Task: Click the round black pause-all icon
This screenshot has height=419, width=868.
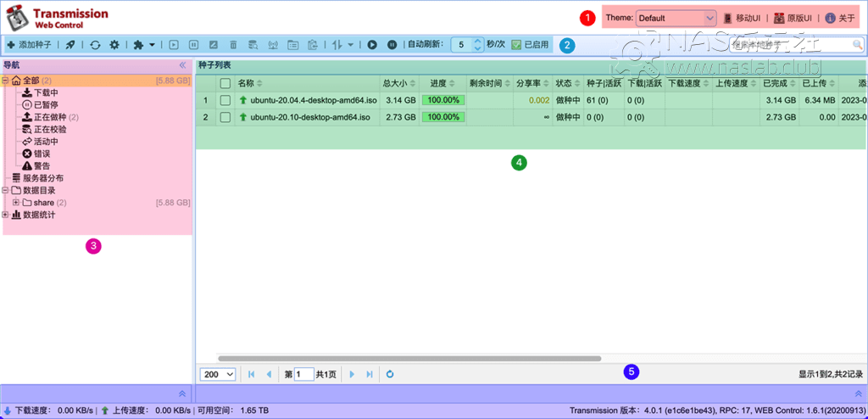Action: [x=392, y=44]
